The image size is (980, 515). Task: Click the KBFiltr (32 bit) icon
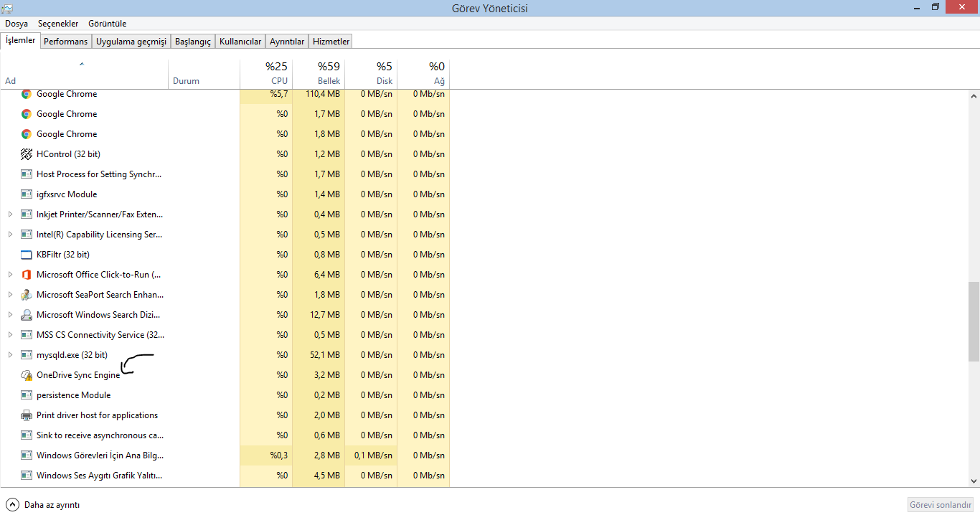27,255
